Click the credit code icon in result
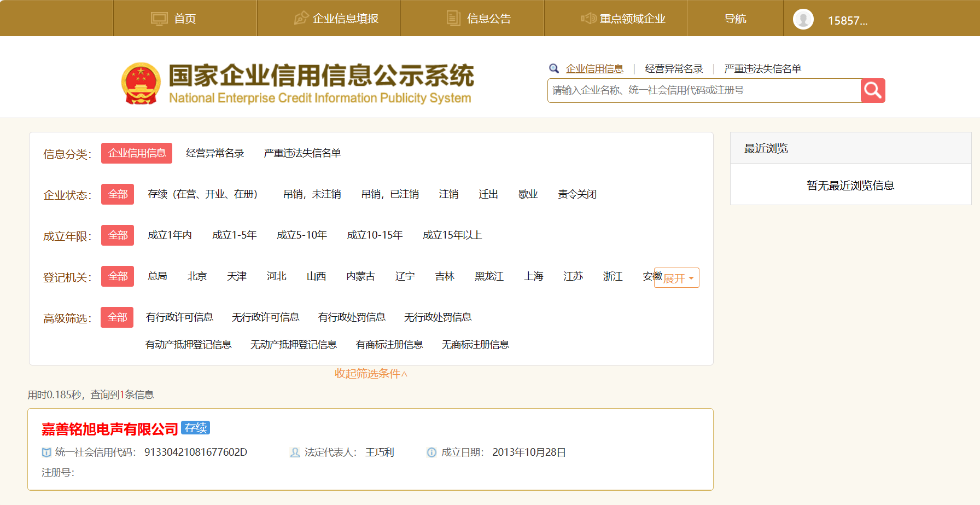The height and width of the screenshot is (505, 980). pyautogui.click(x=46, y=452)
